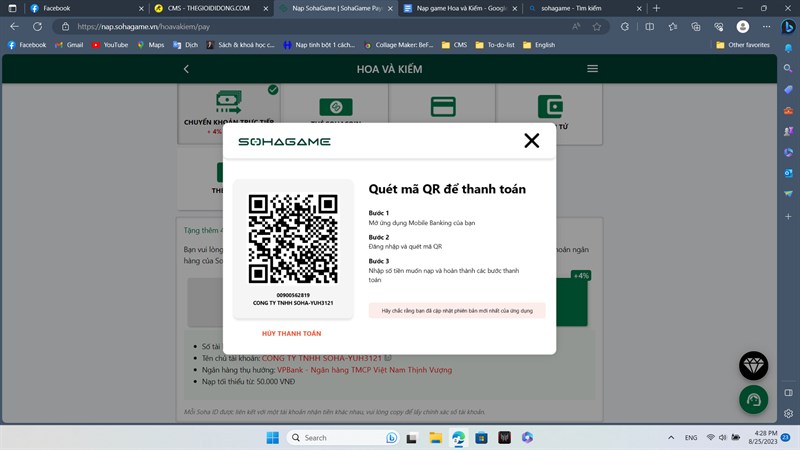Click the Edge sidebar search icon
Viewport: 800px width, 450px height.
tap(788, 68)
